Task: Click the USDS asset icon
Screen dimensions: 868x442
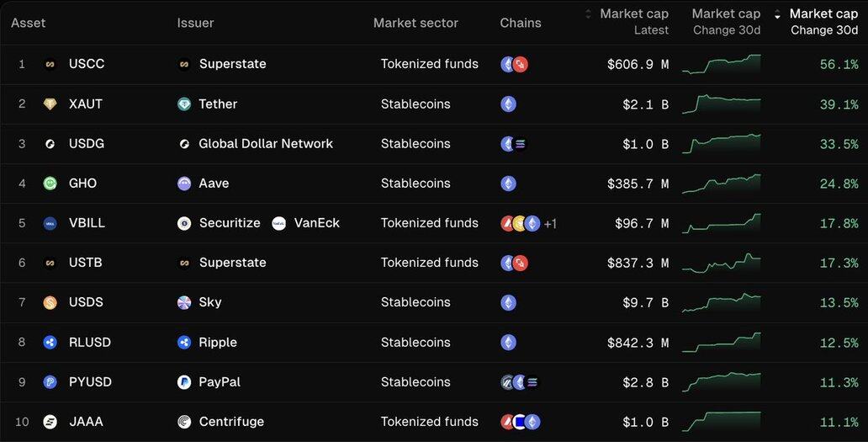Action: tap(50, 302)
